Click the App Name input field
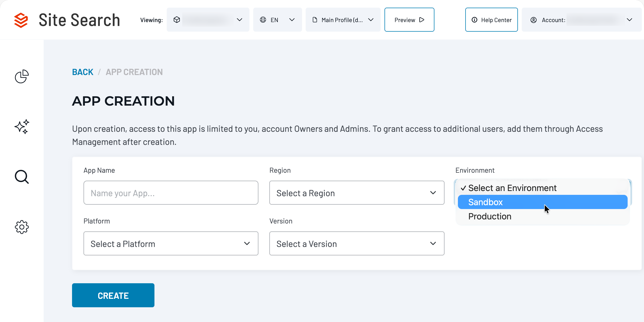Screen dimensions: 644x322 click(x=171, y=193)
